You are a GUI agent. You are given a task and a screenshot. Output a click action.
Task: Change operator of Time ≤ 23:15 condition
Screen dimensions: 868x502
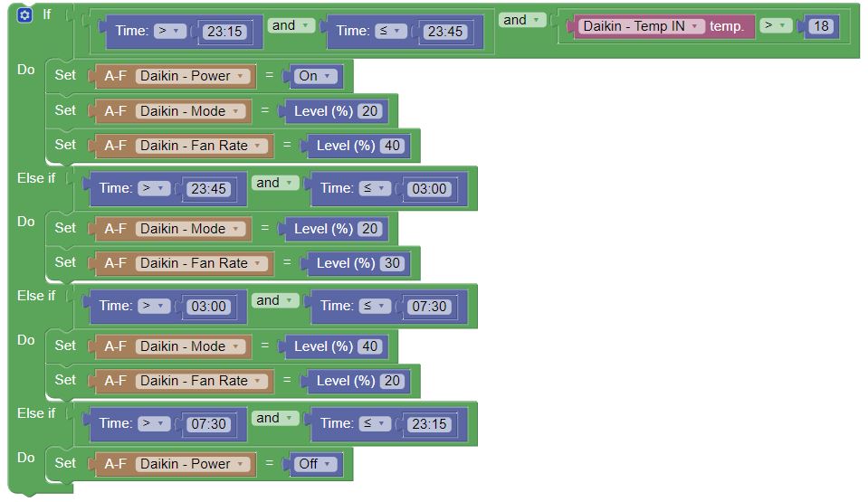pyautogui.click(x=375, y=423)
